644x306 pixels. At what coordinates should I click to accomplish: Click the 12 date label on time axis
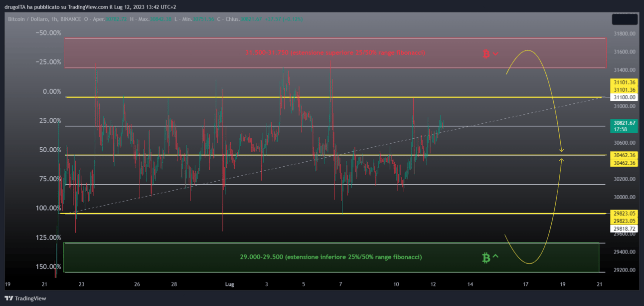433,285
